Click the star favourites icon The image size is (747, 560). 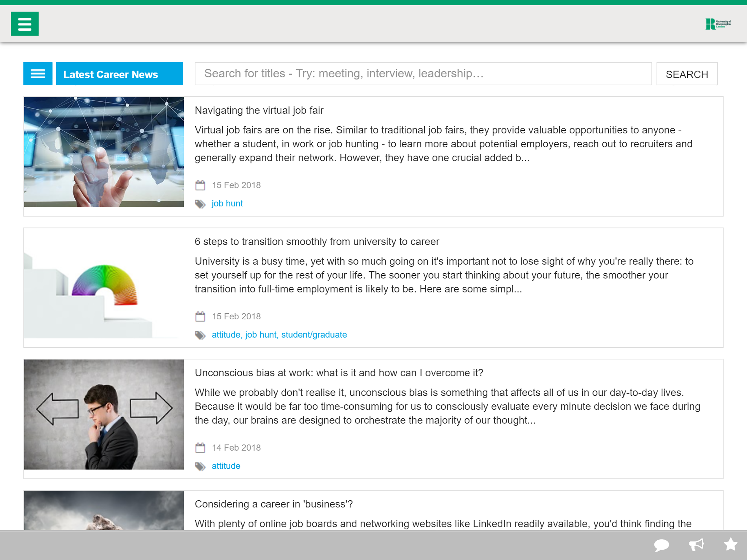click(x=731, y=544)
